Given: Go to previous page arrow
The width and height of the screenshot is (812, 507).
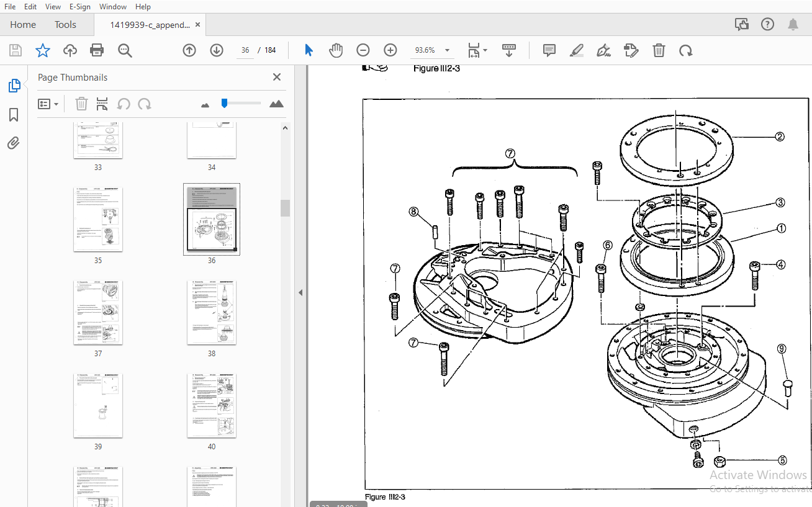Looking at the screenshot, I should pos(189,50).
